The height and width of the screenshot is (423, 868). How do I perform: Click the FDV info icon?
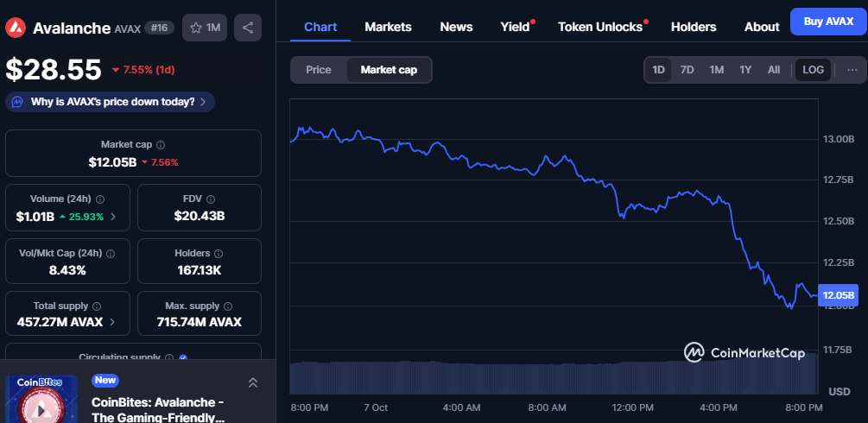(211, 199)
